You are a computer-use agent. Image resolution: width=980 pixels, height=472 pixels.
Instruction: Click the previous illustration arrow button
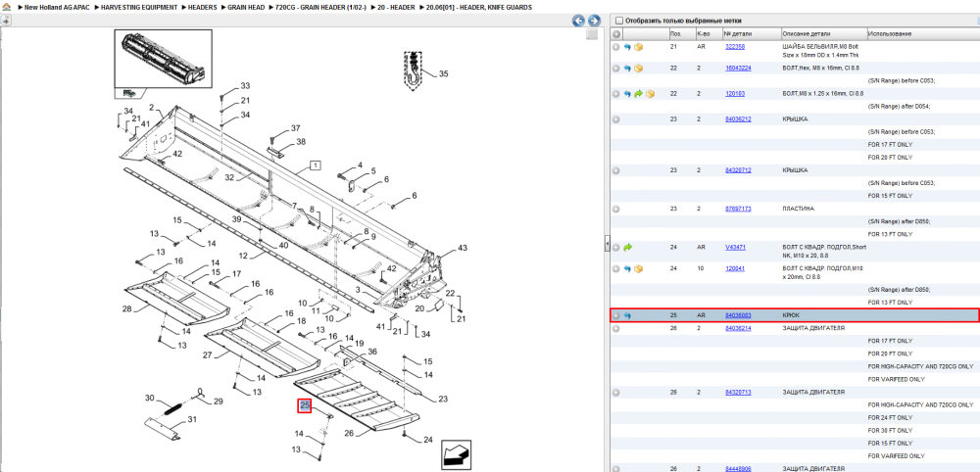point(579,21)
